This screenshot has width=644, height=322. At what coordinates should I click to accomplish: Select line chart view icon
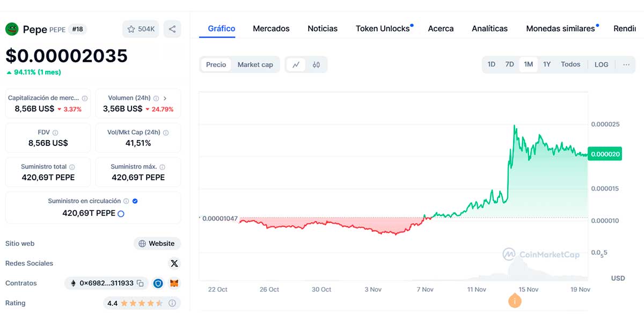296,64
